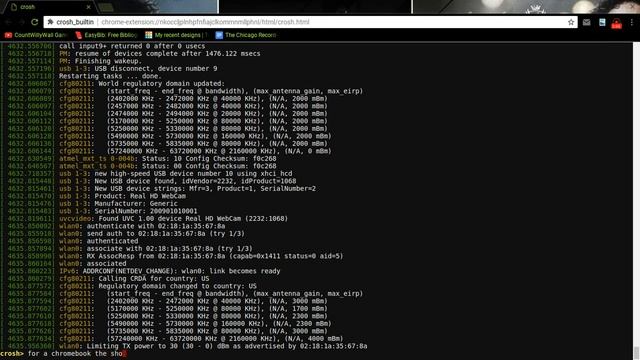
Task: Click 'link becomes ready' IPv6 line
Action: [170, 271]
